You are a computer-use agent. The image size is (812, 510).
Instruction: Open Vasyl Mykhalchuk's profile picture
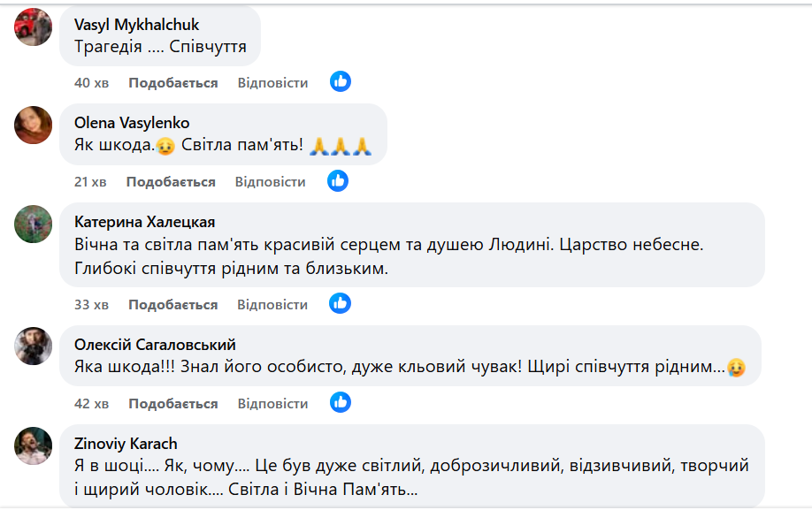(x=34, y=27)
